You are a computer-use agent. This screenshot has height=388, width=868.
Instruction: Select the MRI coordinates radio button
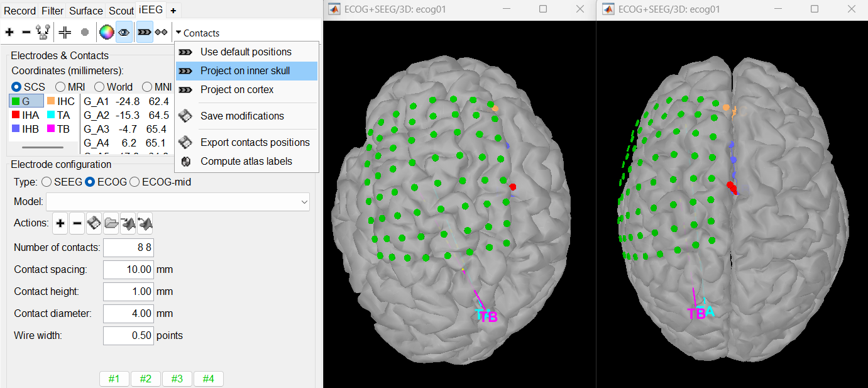click(60, 87)
